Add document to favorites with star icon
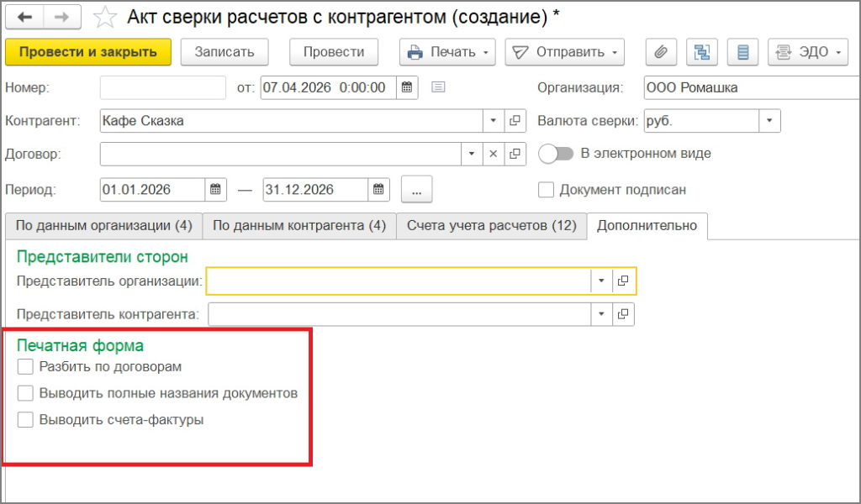 coord(106,17)
